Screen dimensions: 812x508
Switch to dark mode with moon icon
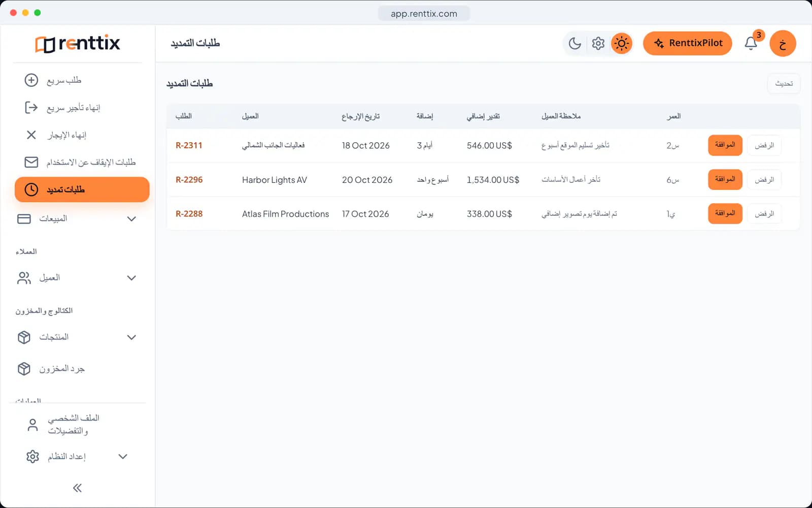tap(575, 44)
